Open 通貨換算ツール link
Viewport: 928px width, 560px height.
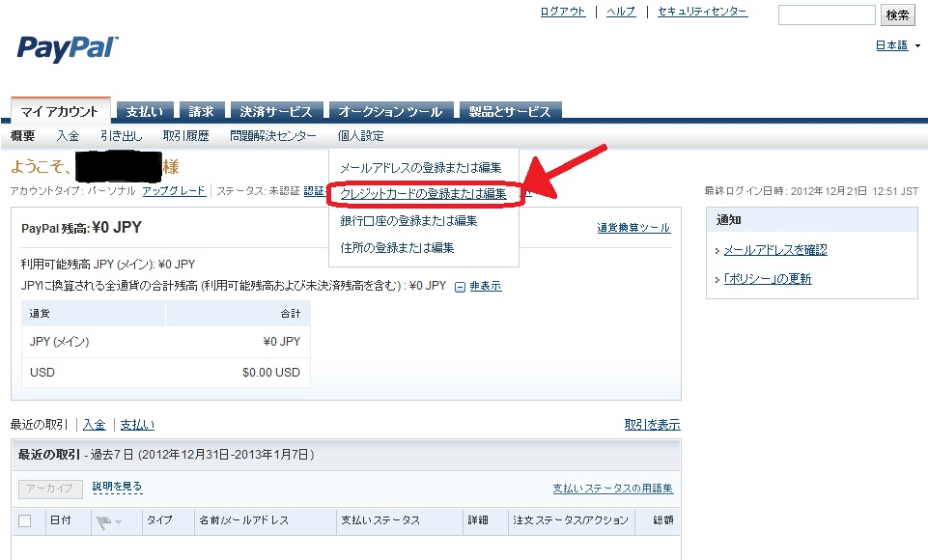click(633, 227)
